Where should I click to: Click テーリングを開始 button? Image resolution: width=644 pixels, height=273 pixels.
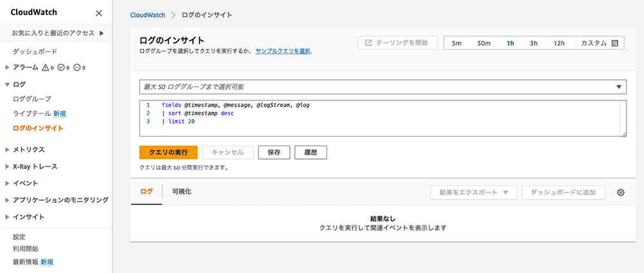click(397, 42)
